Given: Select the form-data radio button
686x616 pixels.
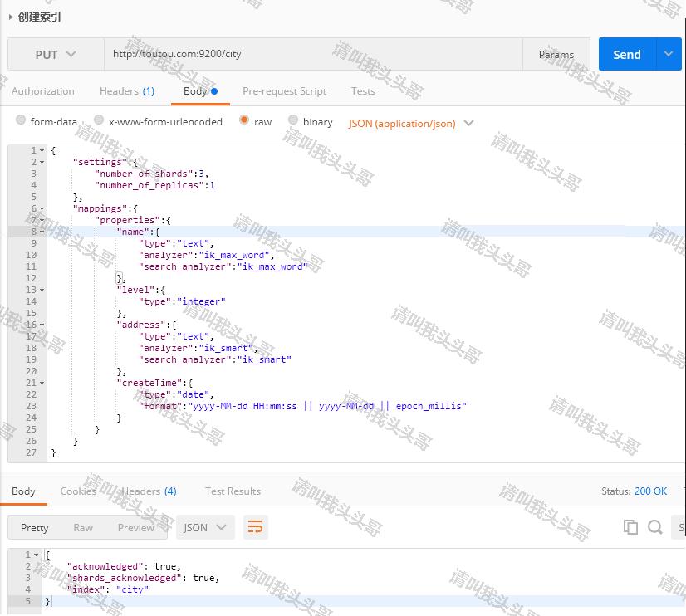Looking at the screenshot, I should pyautogui.click(x=21, y=120).
